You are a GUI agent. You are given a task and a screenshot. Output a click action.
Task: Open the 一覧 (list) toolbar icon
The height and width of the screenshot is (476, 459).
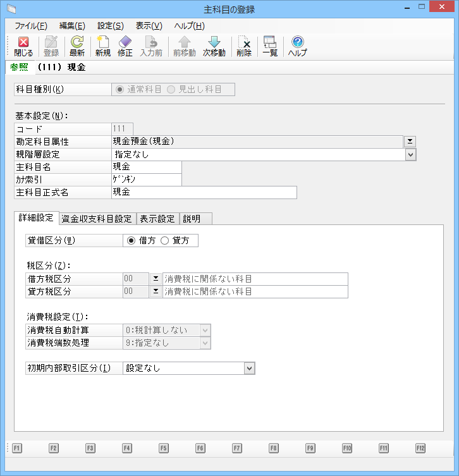point(270,42)
